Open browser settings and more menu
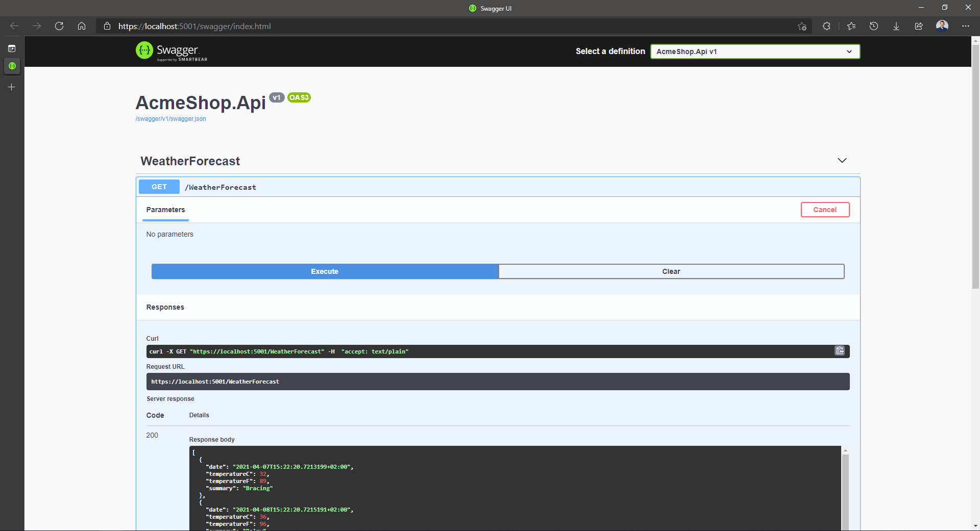This screenshot has width=980, height=531. (x=966, y=26)
